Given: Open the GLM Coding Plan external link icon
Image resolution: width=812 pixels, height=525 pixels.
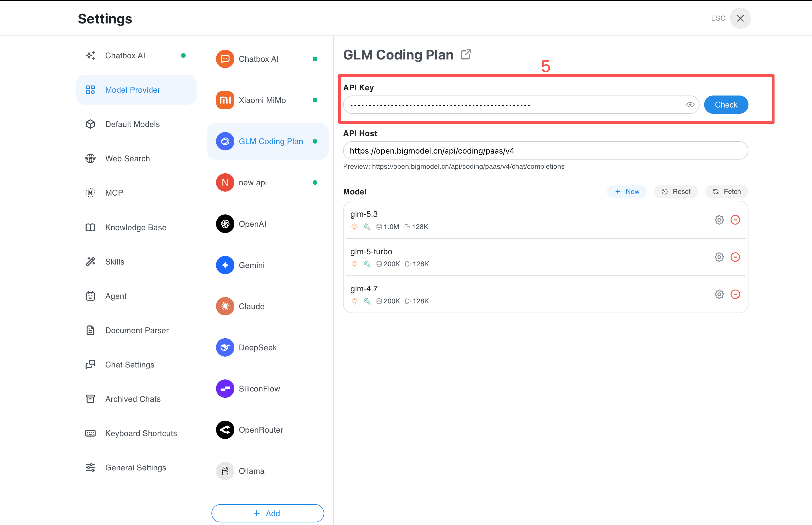Looking at the screenshot, I should coord(466,55).
